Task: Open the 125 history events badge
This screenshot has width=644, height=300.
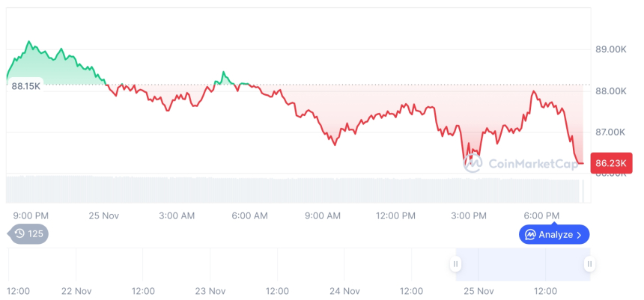Action: point(29,234)
